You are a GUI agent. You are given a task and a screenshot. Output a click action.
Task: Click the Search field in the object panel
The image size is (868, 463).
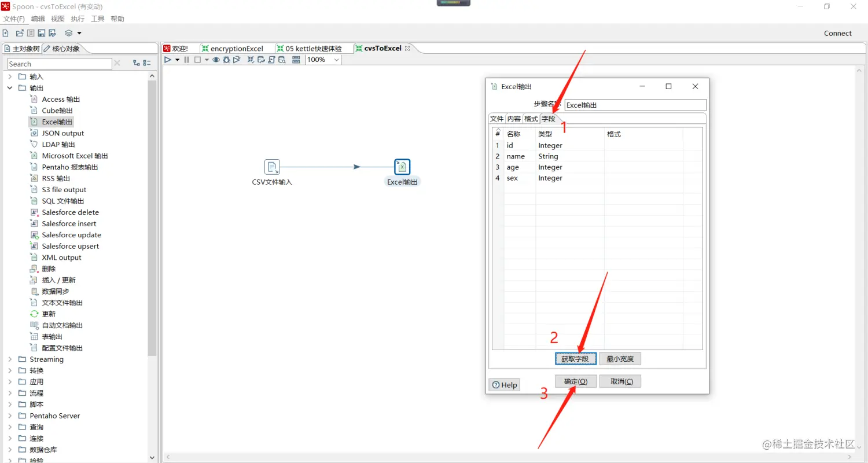tap(60, 64)
